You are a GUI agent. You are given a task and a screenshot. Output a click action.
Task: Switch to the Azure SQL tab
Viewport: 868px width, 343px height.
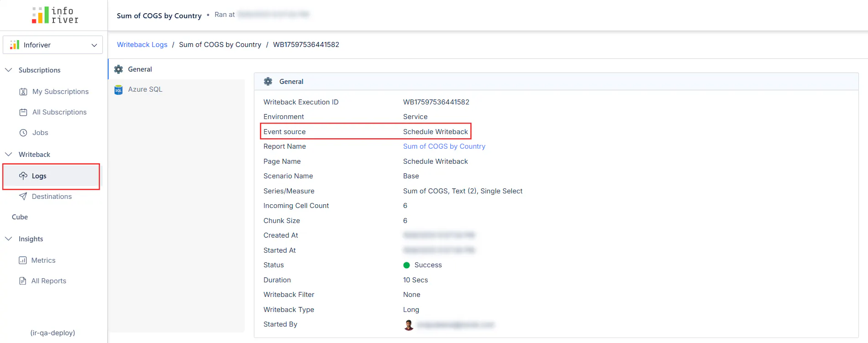click(x=145, y=89)
